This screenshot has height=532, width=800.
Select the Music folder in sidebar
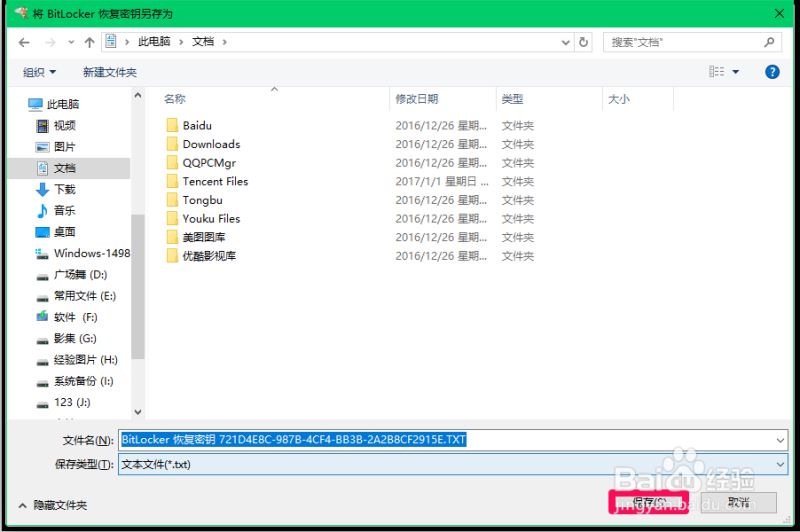64,210
